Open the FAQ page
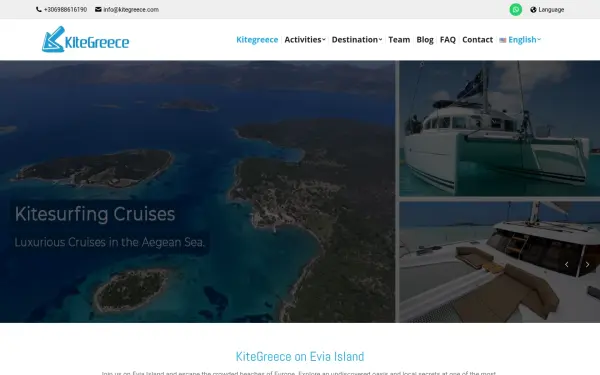The height and width of the screenshot is (375, 600). pos(448,40)
